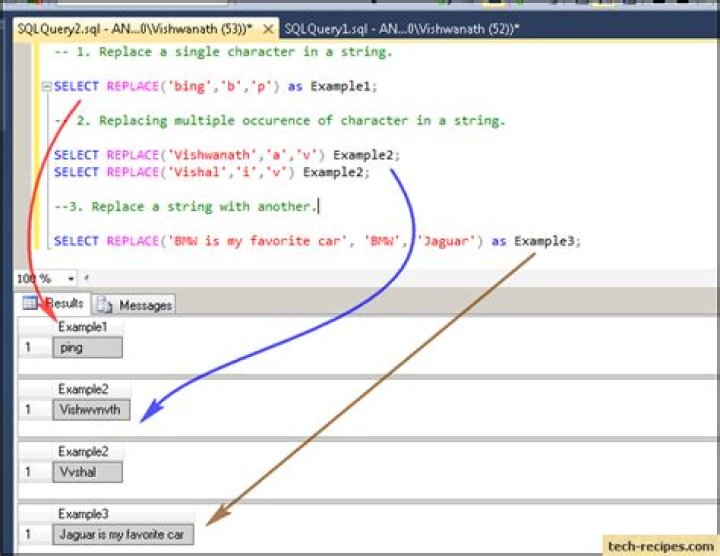This screenshot has width=720, height=556.
Task: Select row number 1 beside 'ping'
Action: coord(35,348)
